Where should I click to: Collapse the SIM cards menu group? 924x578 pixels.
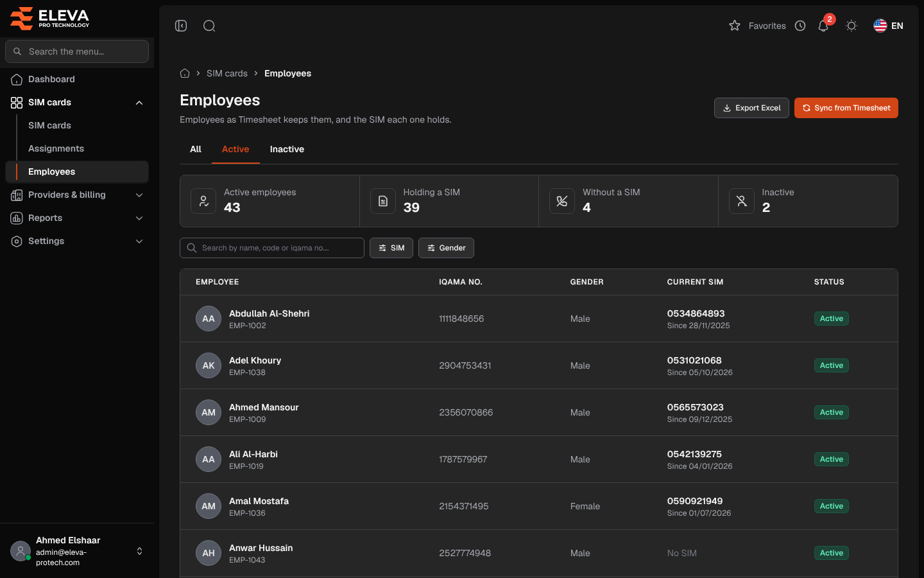[139, 103]
